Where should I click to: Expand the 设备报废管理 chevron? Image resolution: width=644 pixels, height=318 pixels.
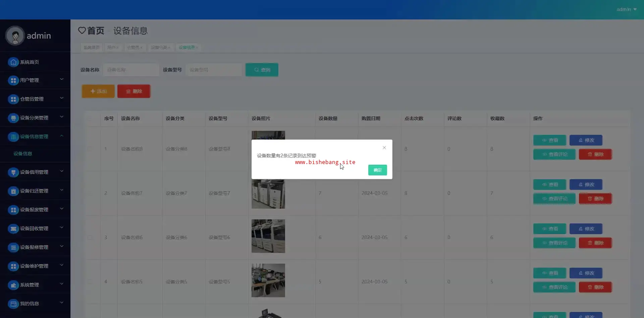62,209
